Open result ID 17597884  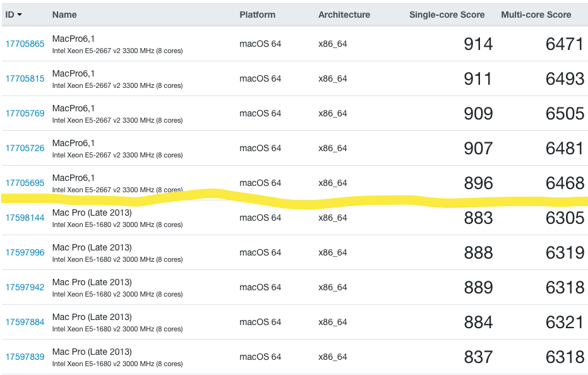point(25,322)
